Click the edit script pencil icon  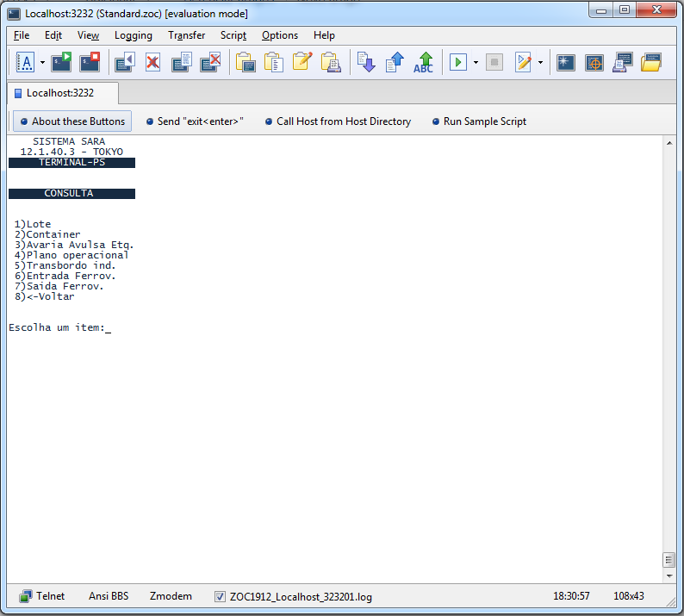point(523,62)
